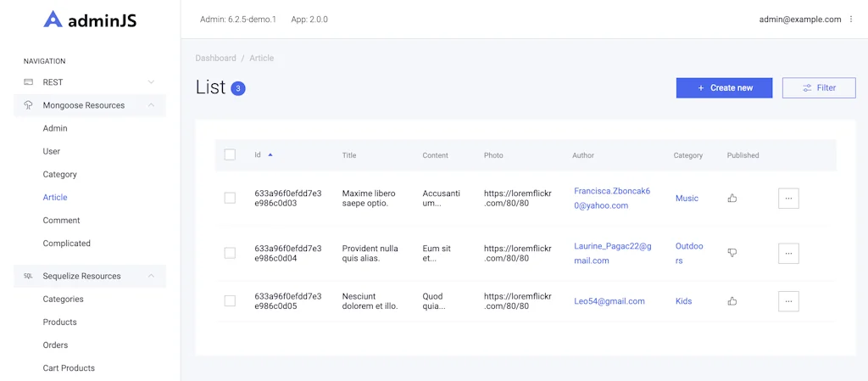868x381 pixels.
Task: Click title Maxime libero saepe optio.
Action: coord(370,199)
